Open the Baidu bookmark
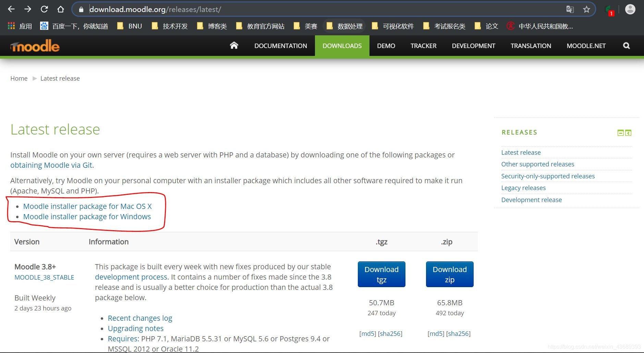The image size is (644, 353). pyautogui.click(x=74, y=26)
